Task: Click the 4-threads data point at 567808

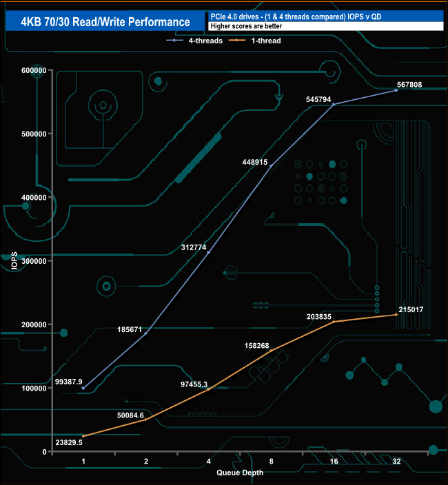Action: 396,90
